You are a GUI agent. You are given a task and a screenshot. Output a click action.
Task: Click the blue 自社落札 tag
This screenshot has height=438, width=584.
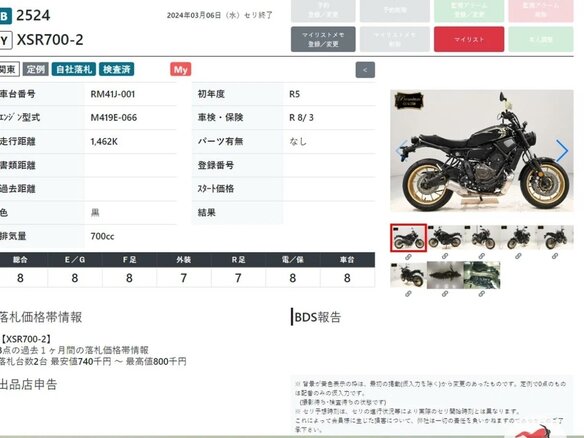tap(74, 69)
